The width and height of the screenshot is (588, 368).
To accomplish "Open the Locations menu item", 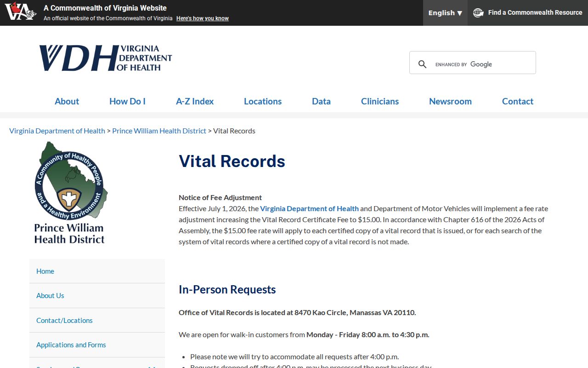I will point(263,101).
